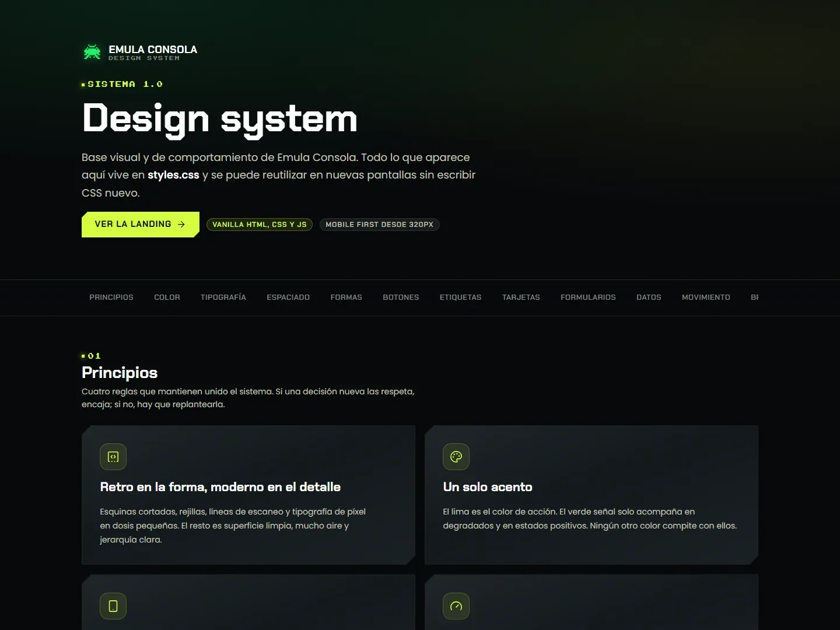Click the arrow icon in the landing button
840x630 pixels.
coord(181,225)
